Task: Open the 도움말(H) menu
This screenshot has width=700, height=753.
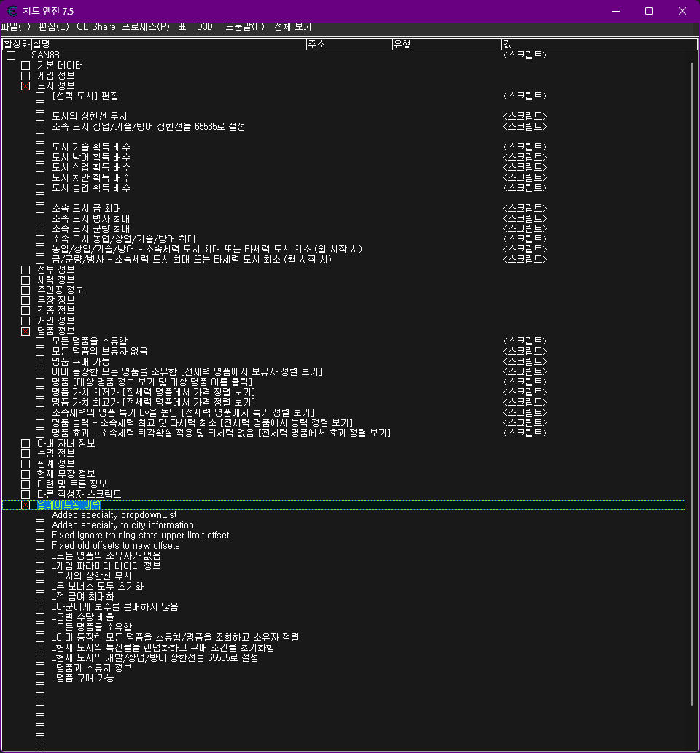Action: 245,27
